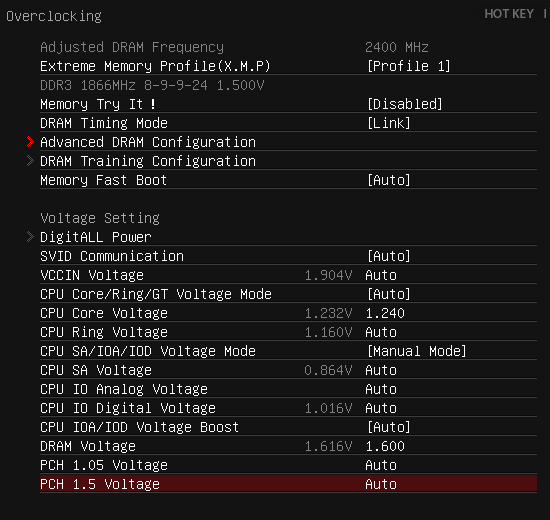
Task: Open CPU SA/IOA/IOD Manual Mode selector
Action: (417, 351)
